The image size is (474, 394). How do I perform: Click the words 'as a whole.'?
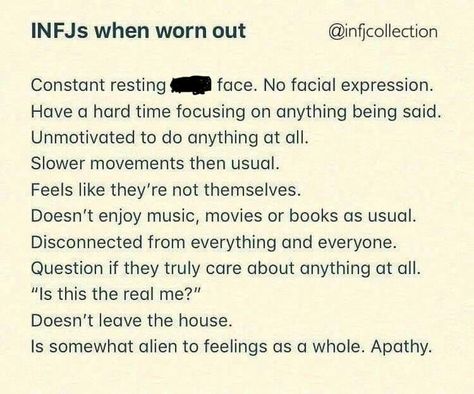(x=319, y=347)
